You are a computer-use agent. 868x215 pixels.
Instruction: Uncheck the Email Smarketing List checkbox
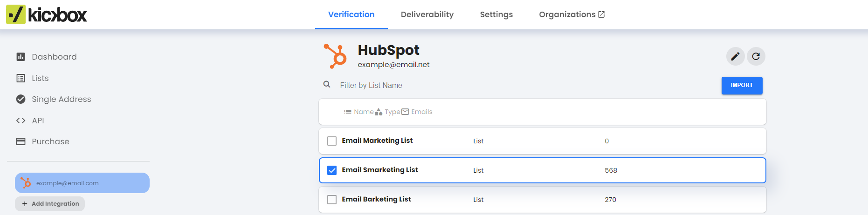[332, 170]
